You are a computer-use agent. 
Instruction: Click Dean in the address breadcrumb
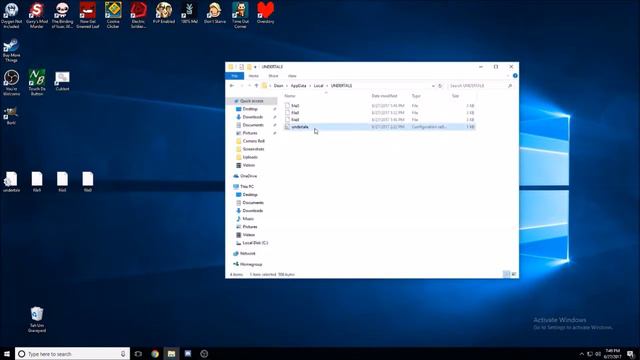(x=278, y=86)
